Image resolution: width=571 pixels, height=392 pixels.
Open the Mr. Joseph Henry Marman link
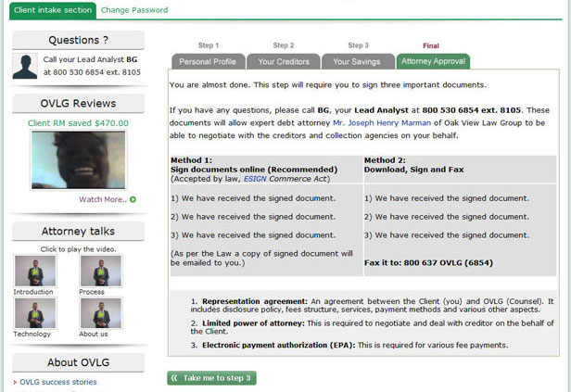(x=382, y=123)
